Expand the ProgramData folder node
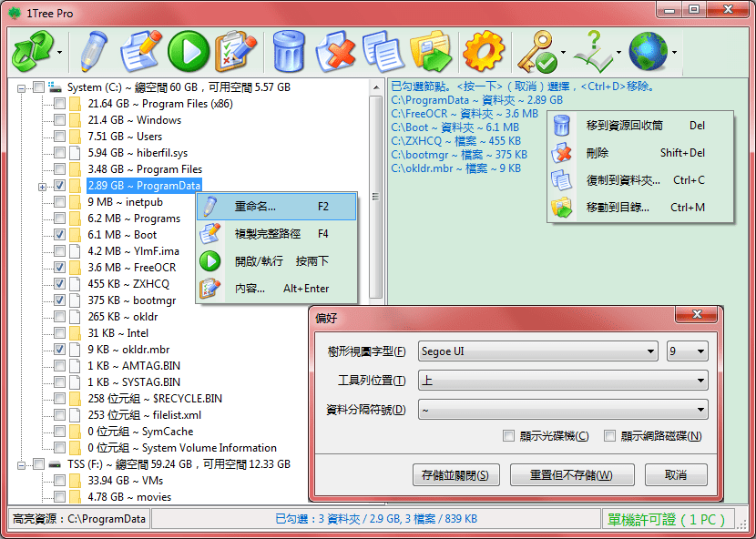This screenshot has width=756, height=539. click(x=43, y=187)
